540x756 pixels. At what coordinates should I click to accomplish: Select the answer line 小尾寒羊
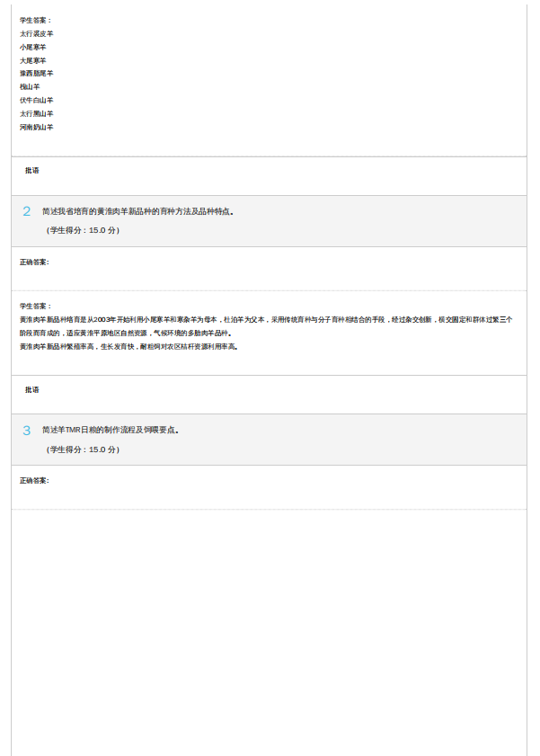pyautogui.click(x=33, y=47)
